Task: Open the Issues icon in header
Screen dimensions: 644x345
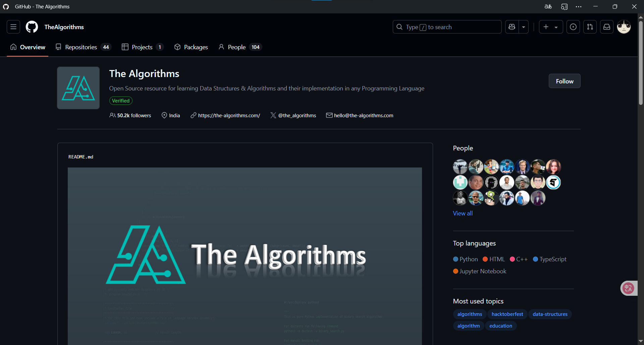Action: 573,27
